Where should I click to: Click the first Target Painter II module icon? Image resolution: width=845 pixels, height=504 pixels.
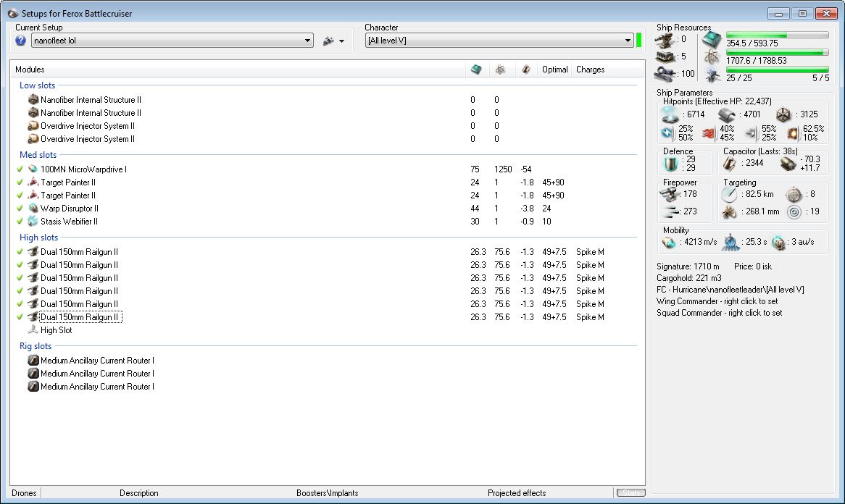[x=33, y=182]
